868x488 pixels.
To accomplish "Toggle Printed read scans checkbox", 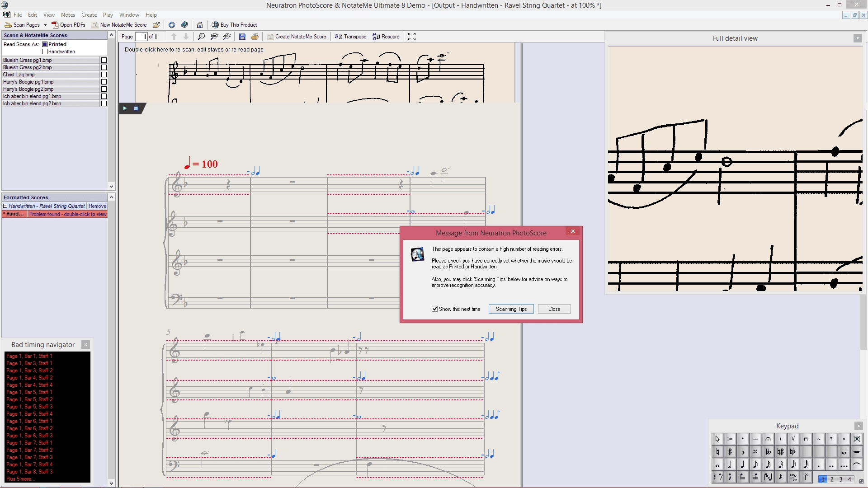I will pos(45,44).
